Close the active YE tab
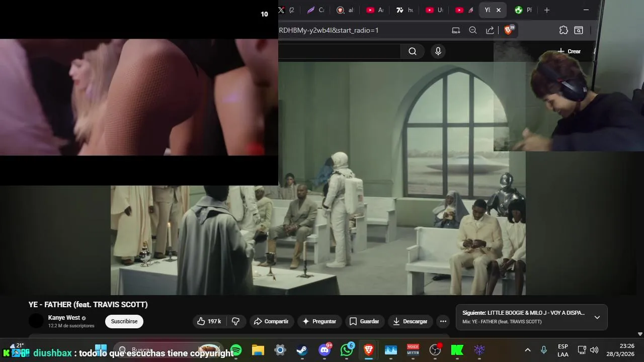 tap(499, 10)
